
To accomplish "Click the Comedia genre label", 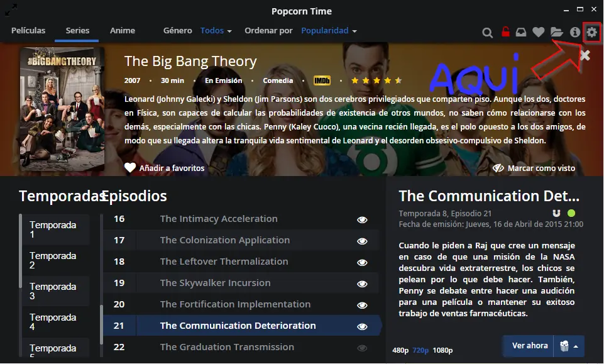I will [278, 80].
